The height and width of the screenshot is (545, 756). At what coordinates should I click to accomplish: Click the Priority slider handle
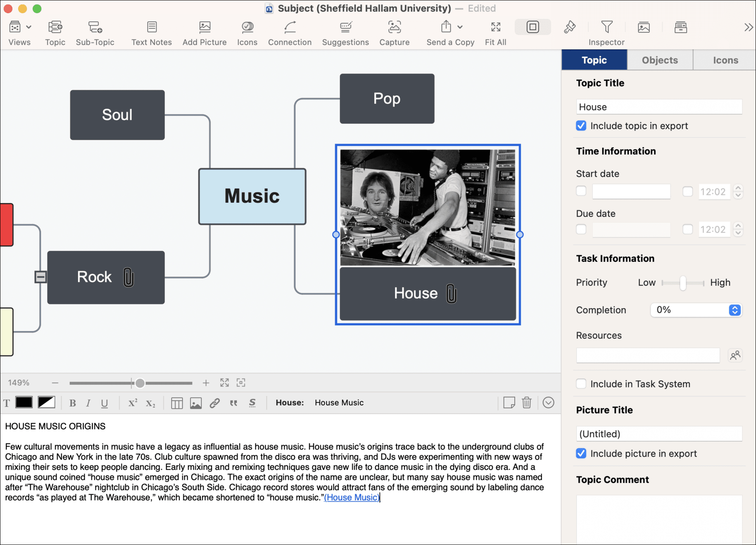click(x=683, y=283)
